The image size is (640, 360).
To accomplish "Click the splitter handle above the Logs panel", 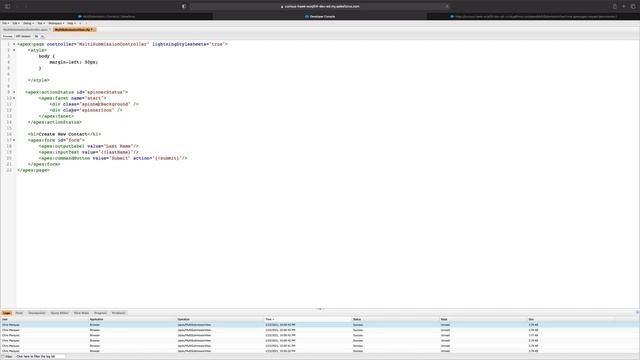I will tap(320, 309).
